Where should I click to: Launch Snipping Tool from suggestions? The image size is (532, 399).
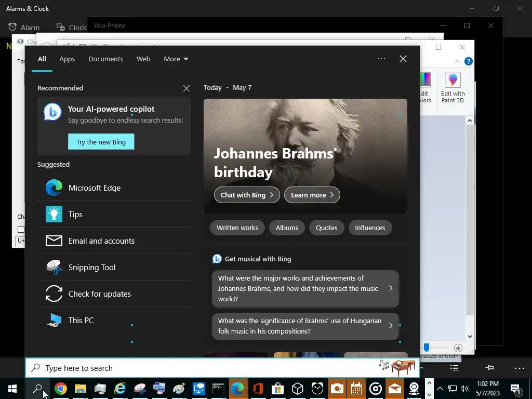pos(114,268)
